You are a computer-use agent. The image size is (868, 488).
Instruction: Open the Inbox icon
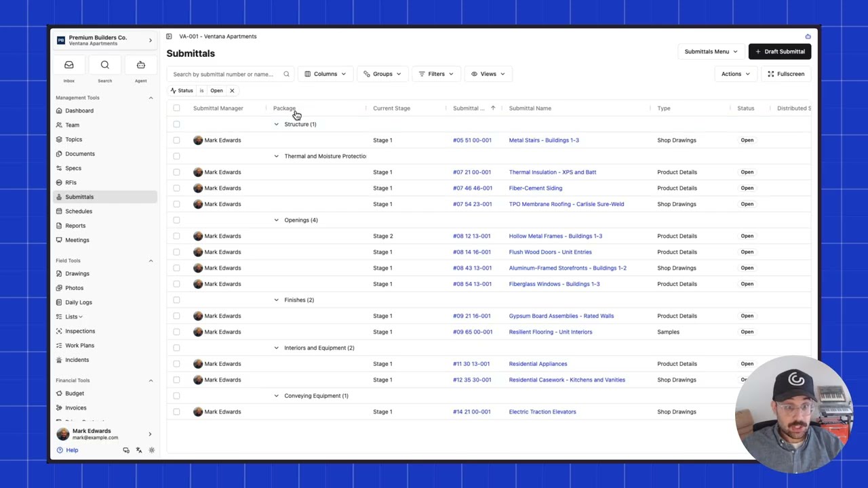click(68, 65)
